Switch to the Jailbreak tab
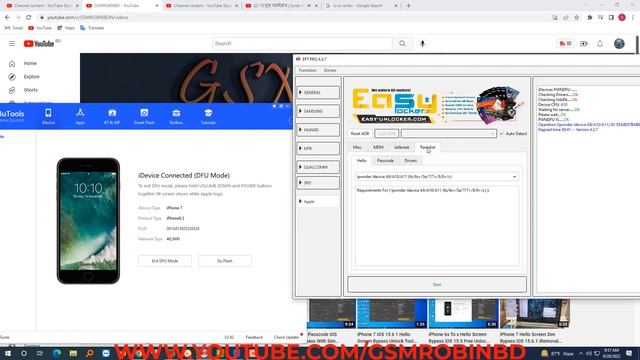The height and width of the screenshot is (360, 640). (x=401, y=147)
